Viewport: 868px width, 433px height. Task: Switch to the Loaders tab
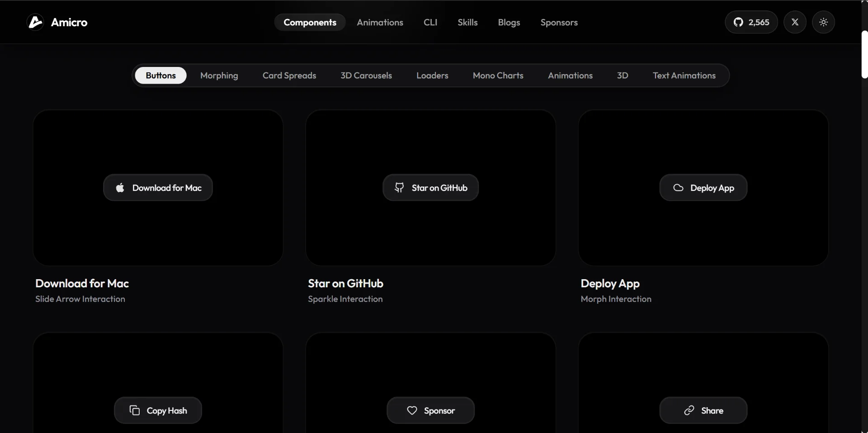click(x=432, y=76)
